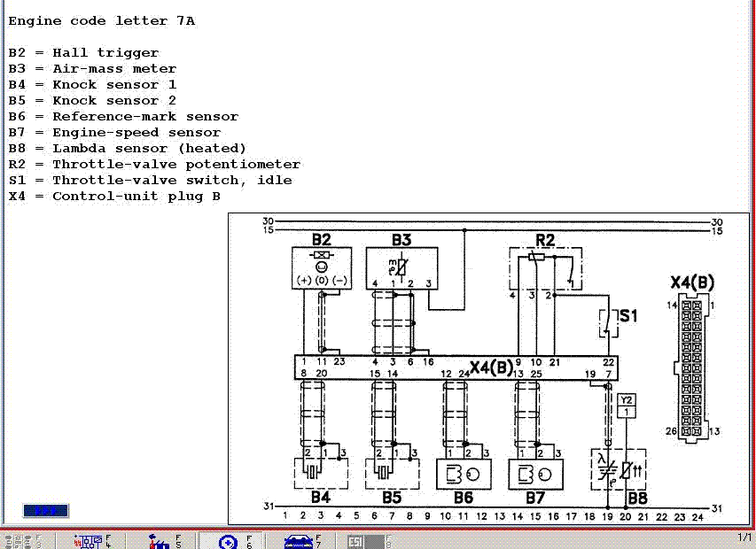Click the F4 wiring diagram toolbar icon
The width and height of the screenshot is (756, 549).
coord(91,540)
